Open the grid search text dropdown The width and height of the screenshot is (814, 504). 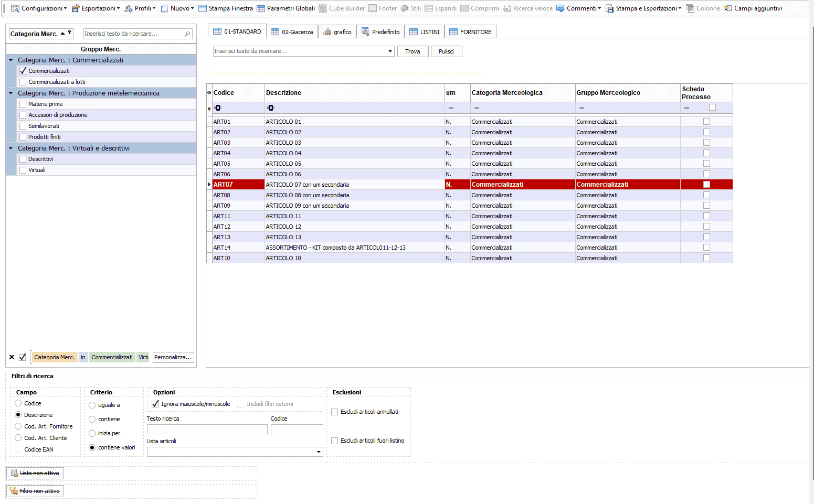[x=390, y=51]
